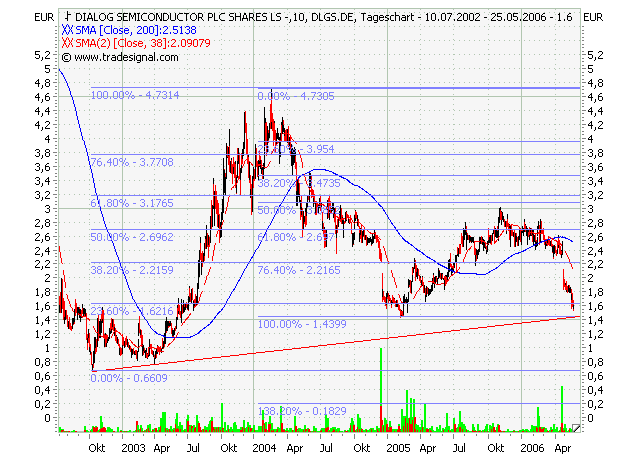
Task: Click the Fibonacci label 100.00% - 4.7314
Action: pyautogui.click(x=134, y=95)
